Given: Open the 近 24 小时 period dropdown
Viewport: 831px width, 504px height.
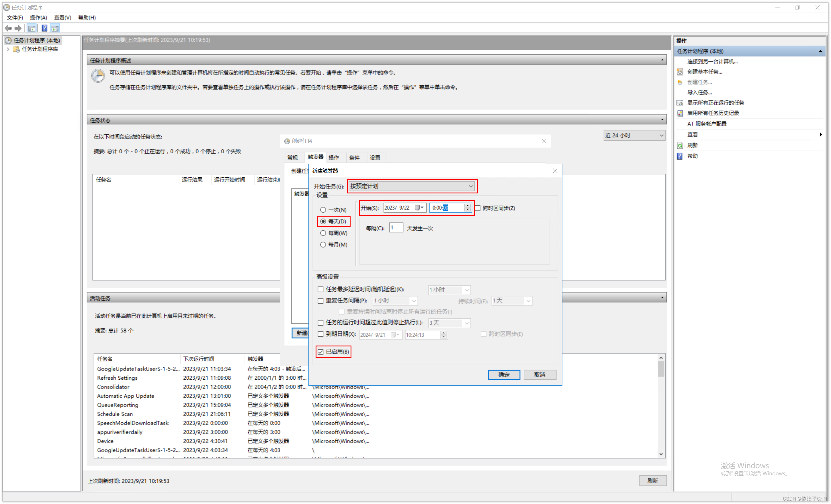Looking at the screenshot, I should point(634,136).
